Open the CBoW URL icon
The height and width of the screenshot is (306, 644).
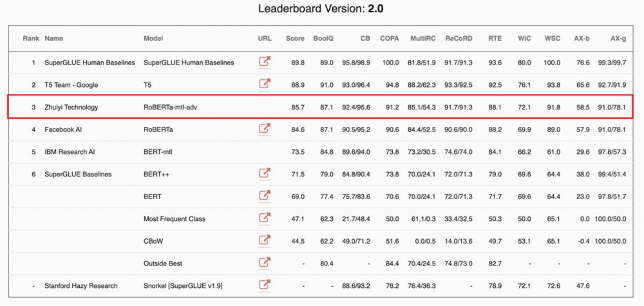tap(265, 241)
